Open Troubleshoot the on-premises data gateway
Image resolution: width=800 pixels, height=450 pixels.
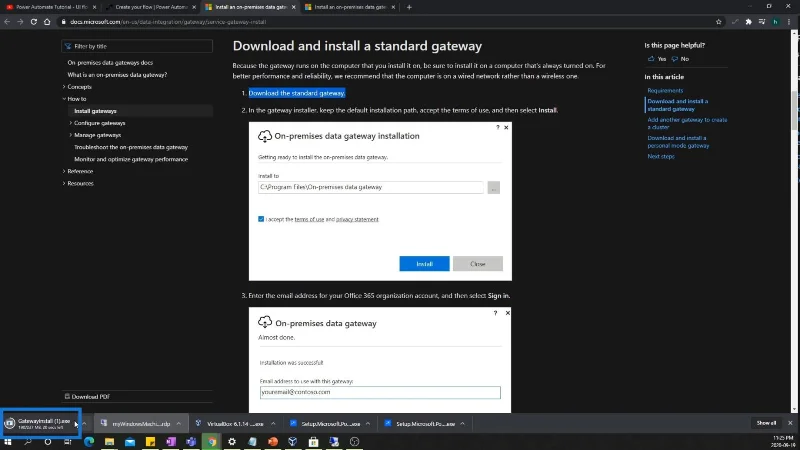pos(131,147)
